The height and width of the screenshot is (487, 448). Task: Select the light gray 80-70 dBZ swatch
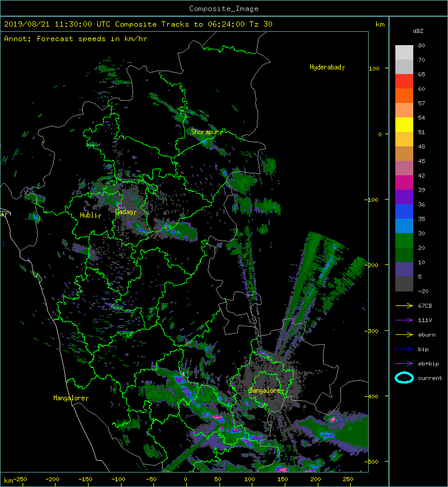tap(404, 53)
